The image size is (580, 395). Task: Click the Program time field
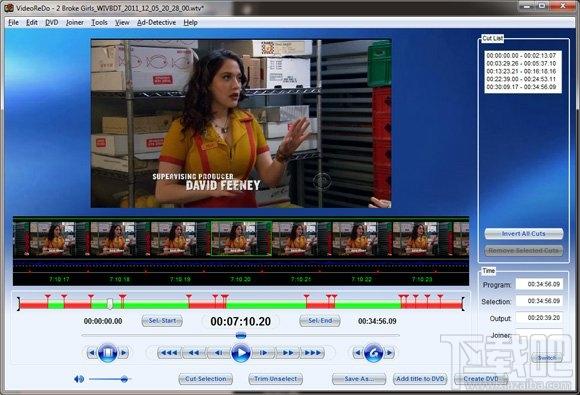(x=540, y=284)
